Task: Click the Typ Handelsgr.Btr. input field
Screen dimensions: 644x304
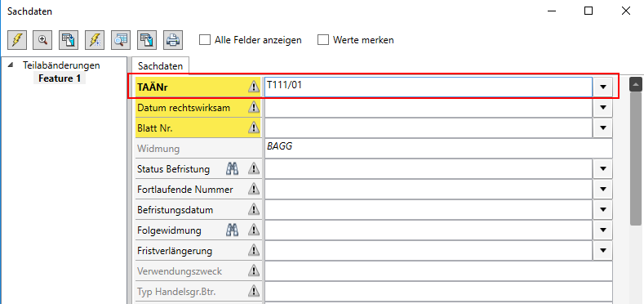Action: tap(438, 292)
